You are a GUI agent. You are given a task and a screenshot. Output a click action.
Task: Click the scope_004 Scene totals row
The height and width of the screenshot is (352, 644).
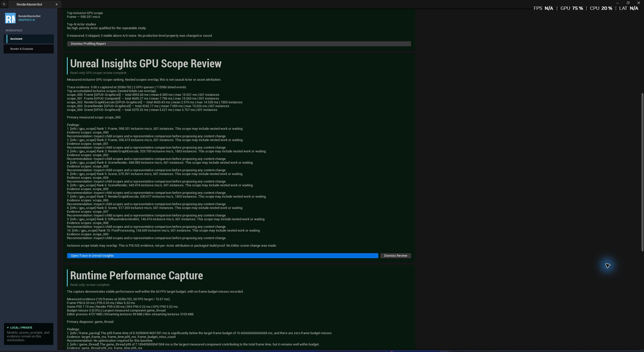tap(142, 110)
